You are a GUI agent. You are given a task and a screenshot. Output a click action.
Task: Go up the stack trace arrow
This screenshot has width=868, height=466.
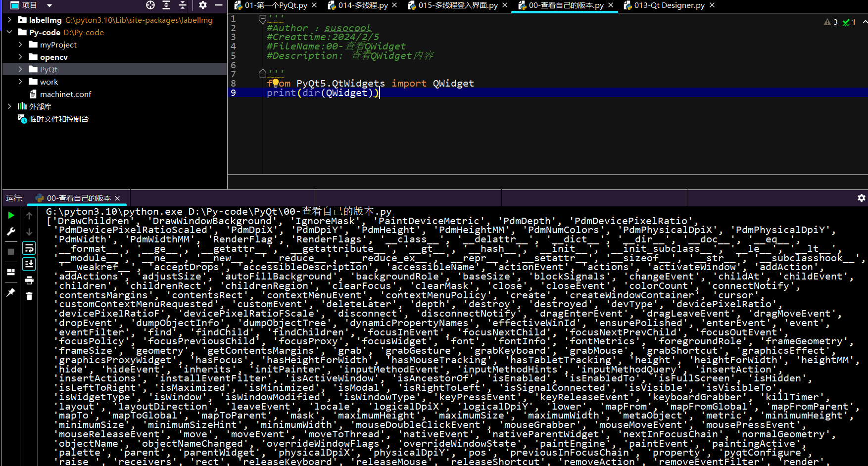(x=29, y=216)
